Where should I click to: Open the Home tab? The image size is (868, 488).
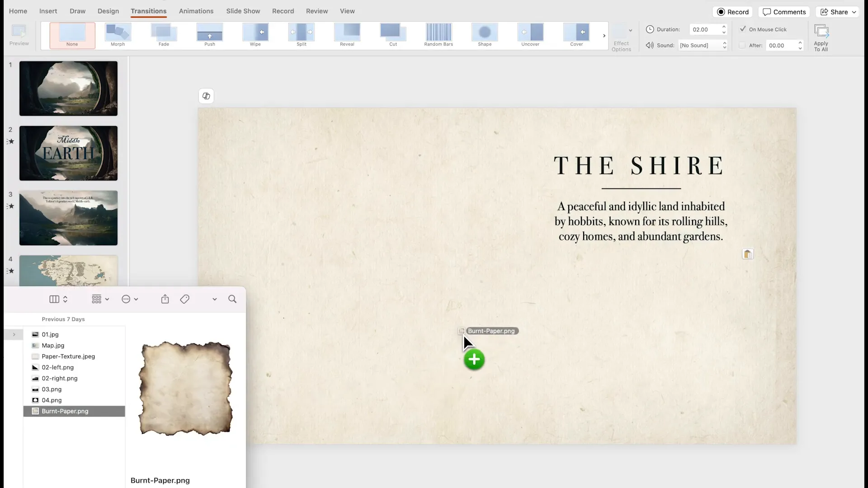click(18, 11)
